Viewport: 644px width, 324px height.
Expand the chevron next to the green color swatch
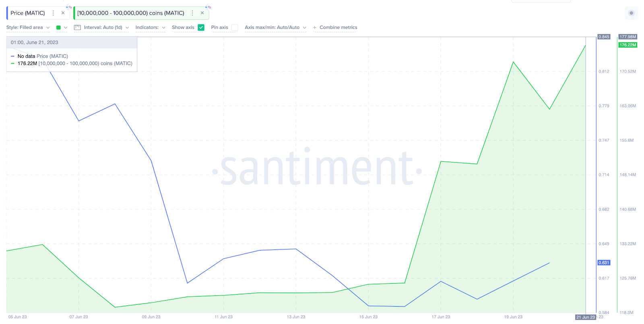pyautogui.click(x=66, y=27)
